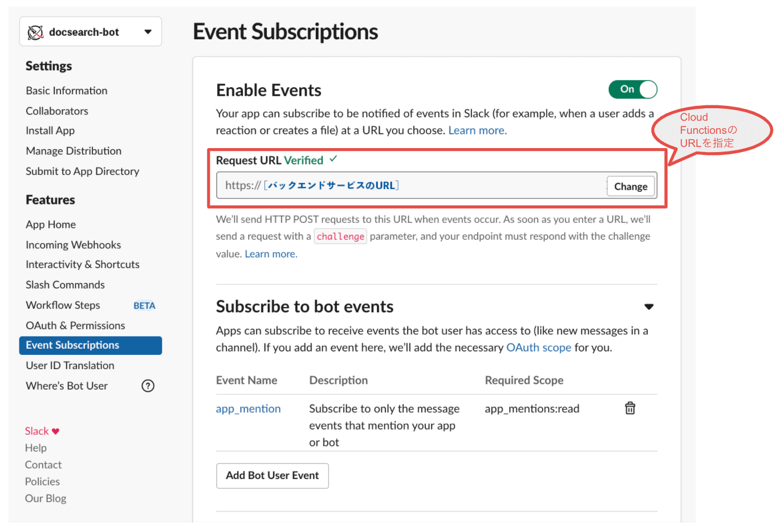781x532 pixels.
Task: Open the Policies link
Action: pyautogui.click(x=42, y=481)
